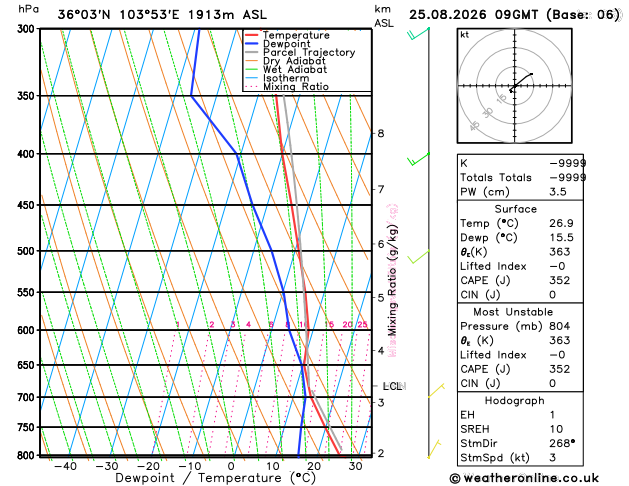The width and height of the screenshot is (629, 486).
Task: Click the −20 temperature axis label
Action: click(148, 466)
